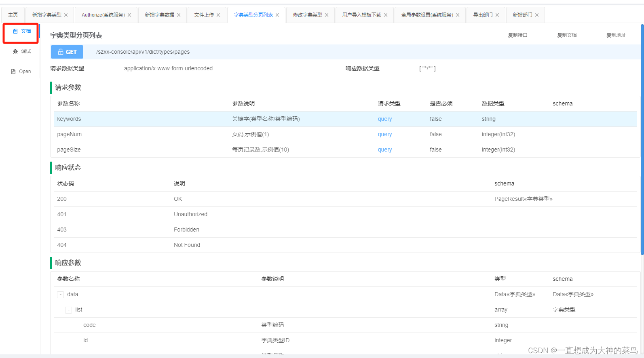Close the 修改字典类型 tab
The width and height of the screenshot is (644, 358).
(327, 15)
